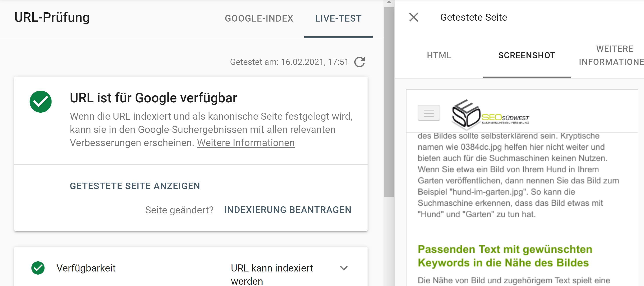Open the WEITERE INFORMATIONEN section
The height and width of the screenshot is (286, 644).
(x=611, y=55)
